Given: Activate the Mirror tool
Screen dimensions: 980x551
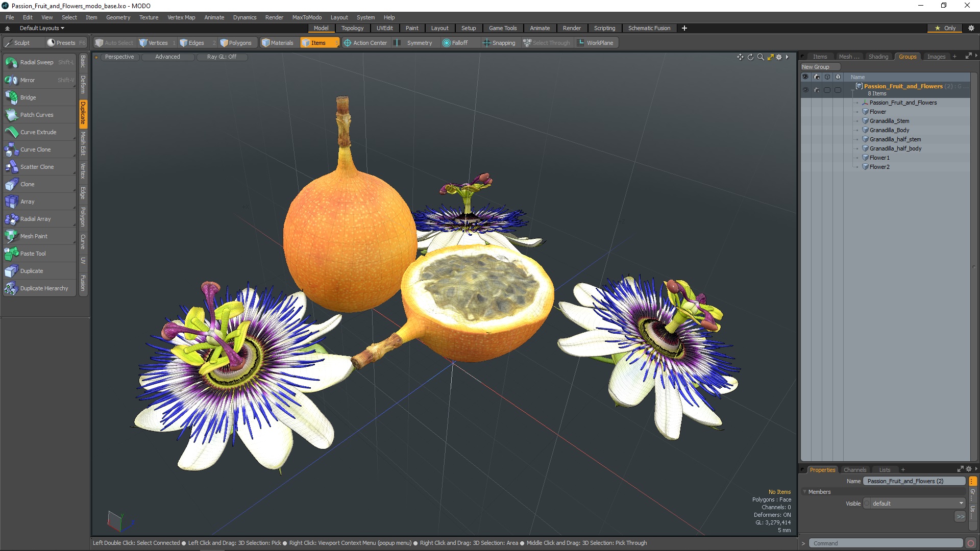Looking at the screenshot, I should click(28, 80).
